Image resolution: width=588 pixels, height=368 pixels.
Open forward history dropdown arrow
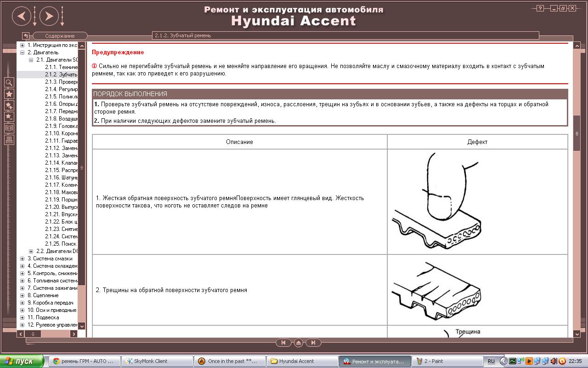point(62,17)
